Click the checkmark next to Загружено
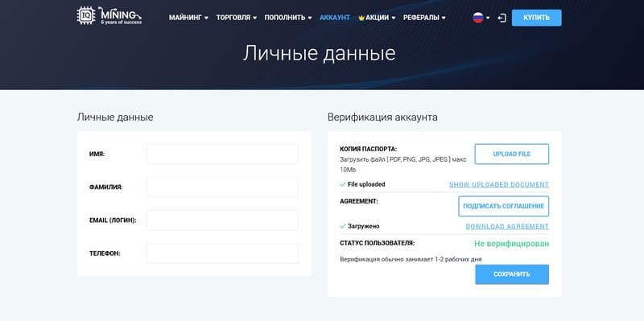Viewport: 644px width, 321px height. point(343,226)
